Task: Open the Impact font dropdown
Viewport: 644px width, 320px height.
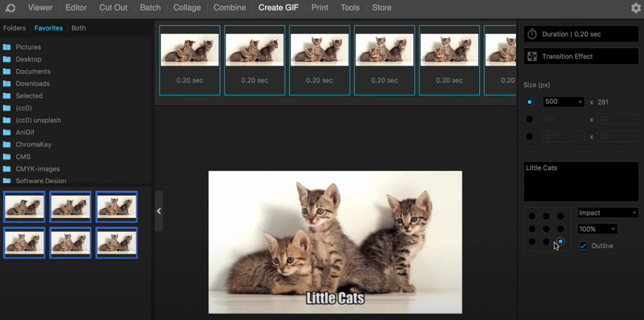Action: coord(608,213)
